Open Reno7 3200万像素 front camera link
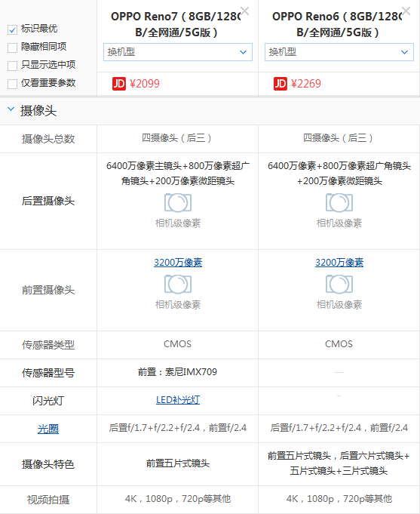This screenshot has height=514, width=420. pyautogui.click(x=178, y=262)
